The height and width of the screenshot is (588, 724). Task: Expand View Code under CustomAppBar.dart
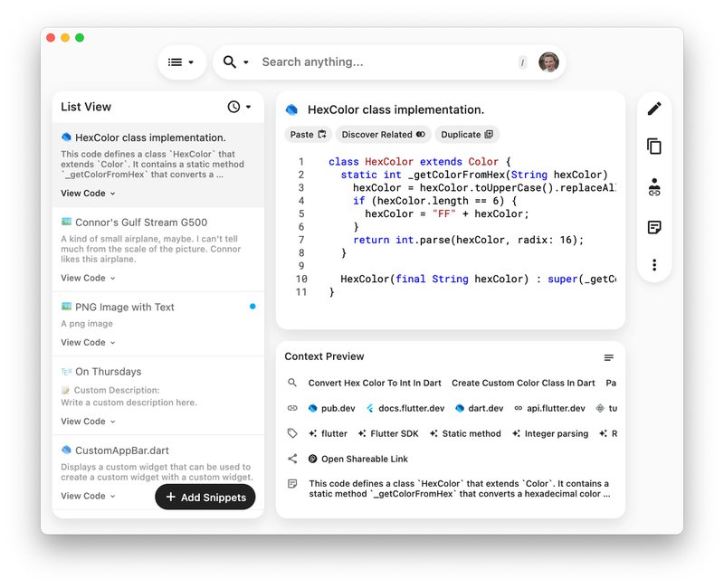click(88, 496)
